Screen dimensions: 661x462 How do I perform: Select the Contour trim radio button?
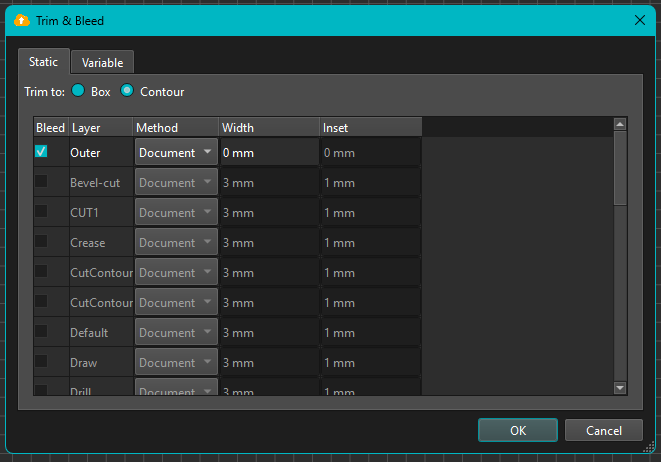[x=127, y=92]
